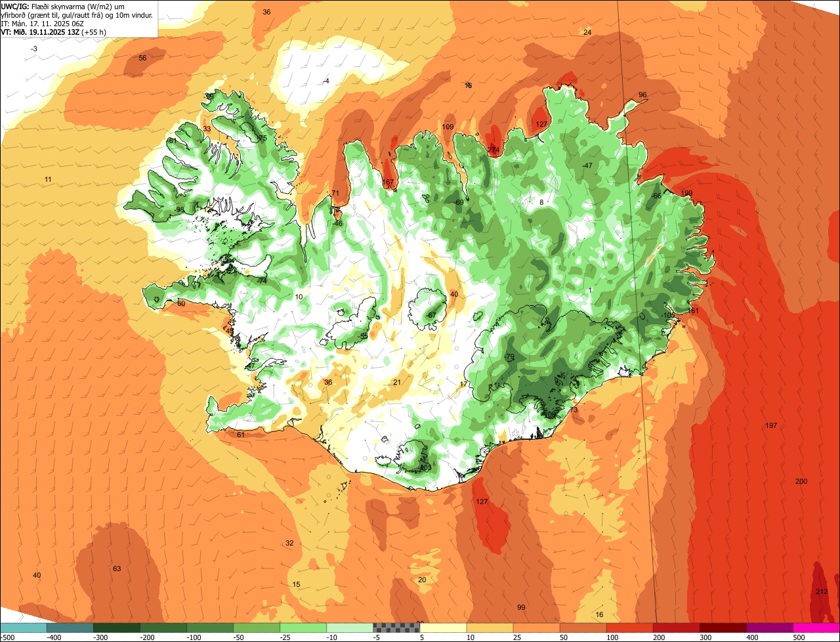
Task: Click the 20 value on the map
Action: 422,580
